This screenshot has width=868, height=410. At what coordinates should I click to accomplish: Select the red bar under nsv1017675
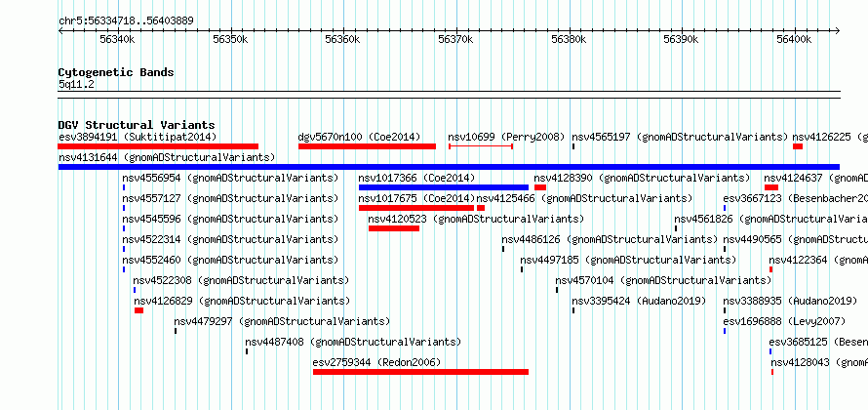click(x=416, y=208)
